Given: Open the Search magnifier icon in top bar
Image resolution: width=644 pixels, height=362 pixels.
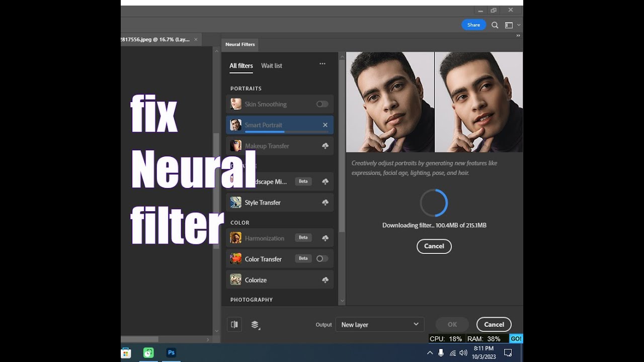Looking at the screenshot, I should point(495,25).
